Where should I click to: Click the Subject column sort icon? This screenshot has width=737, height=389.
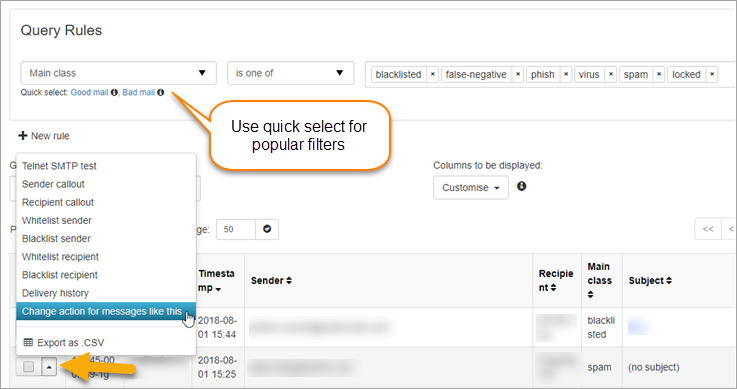pyautogui.click(x=669, y=280)
